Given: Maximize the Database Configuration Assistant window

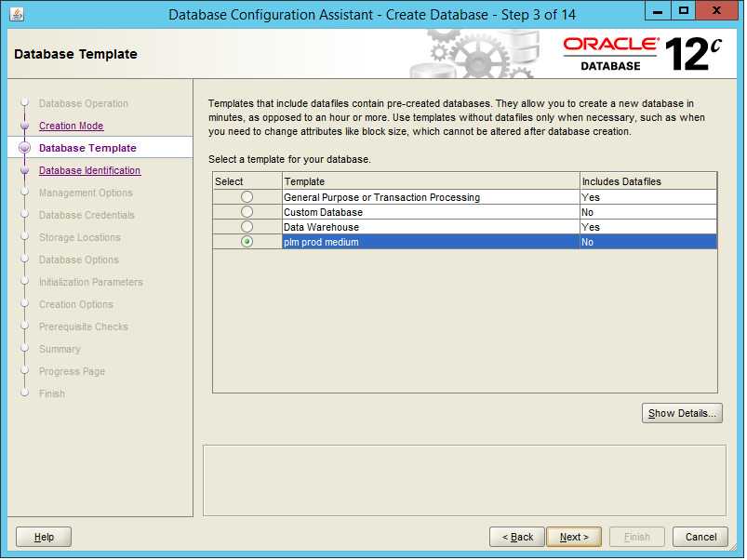Looking at the screenshot, I should point(684,10).
